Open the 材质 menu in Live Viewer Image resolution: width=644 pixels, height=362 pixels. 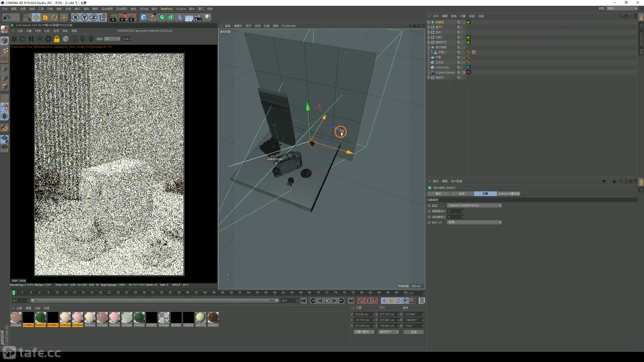[x=38, y=31]
